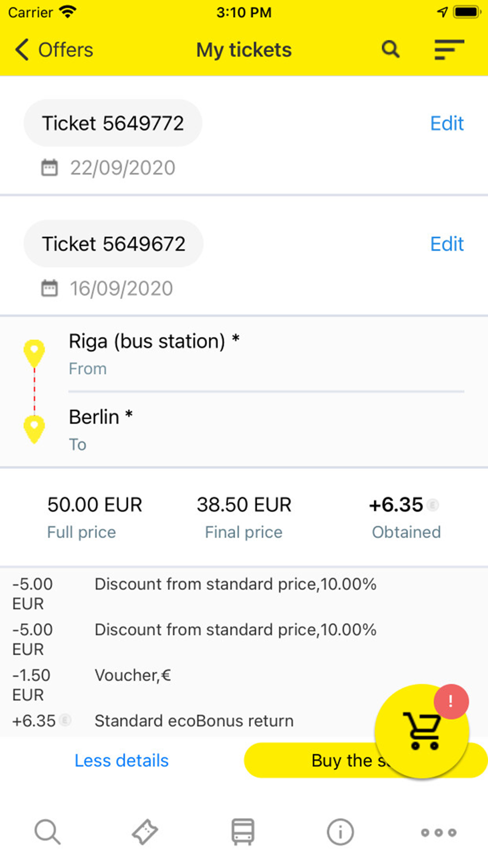Tap the search tab in bottom bar
Image resolution: width=488 pixels, height=868 pixels.
(x=47, y=832)
